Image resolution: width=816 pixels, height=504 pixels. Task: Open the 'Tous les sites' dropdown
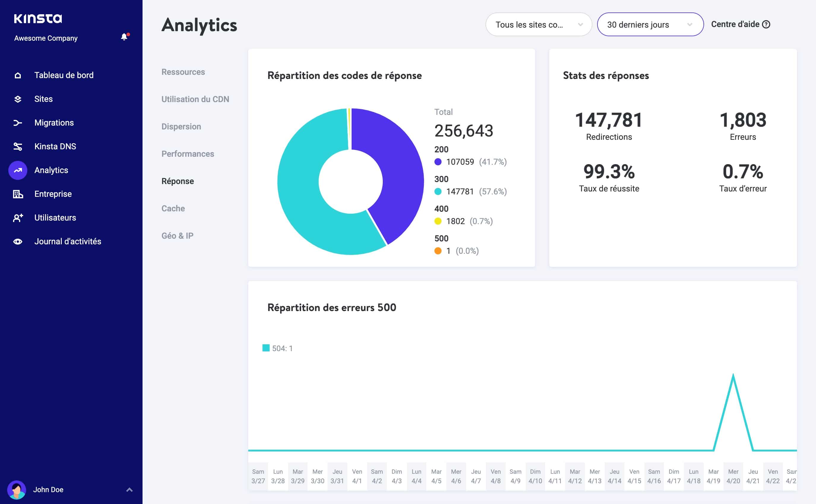click(x=538, y=24)
